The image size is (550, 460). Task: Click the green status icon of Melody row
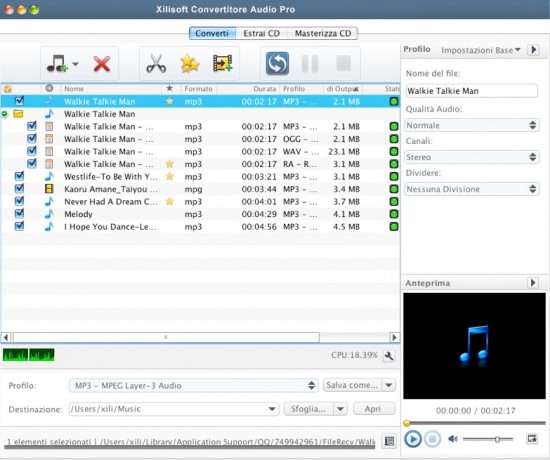(x=394, y=214)
